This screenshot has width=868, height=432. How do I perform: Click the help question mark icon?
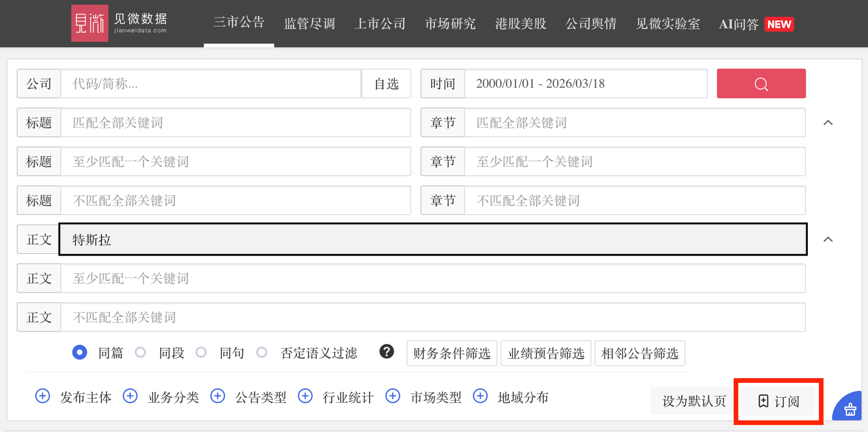(386, 352)
